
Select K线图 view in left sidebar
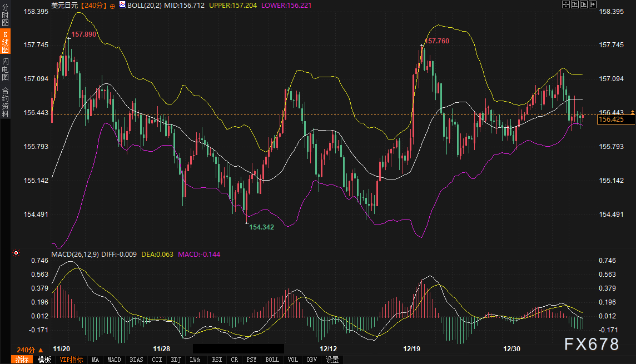pyautogui.click(x=5, y=42)
